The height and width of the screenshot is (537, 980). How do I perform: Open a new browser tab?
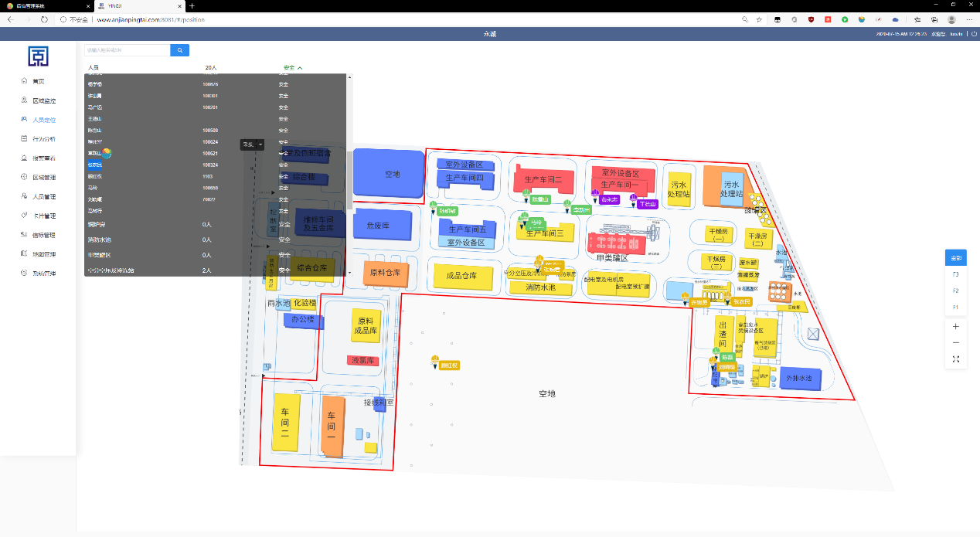(192, 5)
